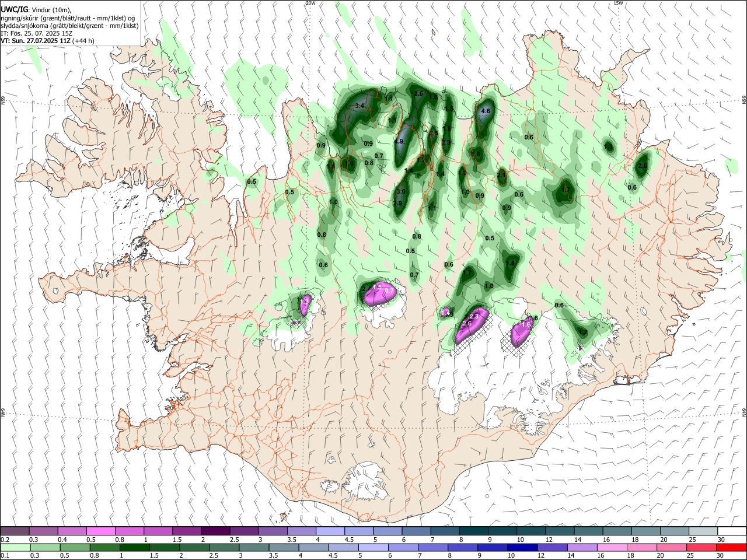Click the pale grey 25–30 swatch, upper legend

703,531
